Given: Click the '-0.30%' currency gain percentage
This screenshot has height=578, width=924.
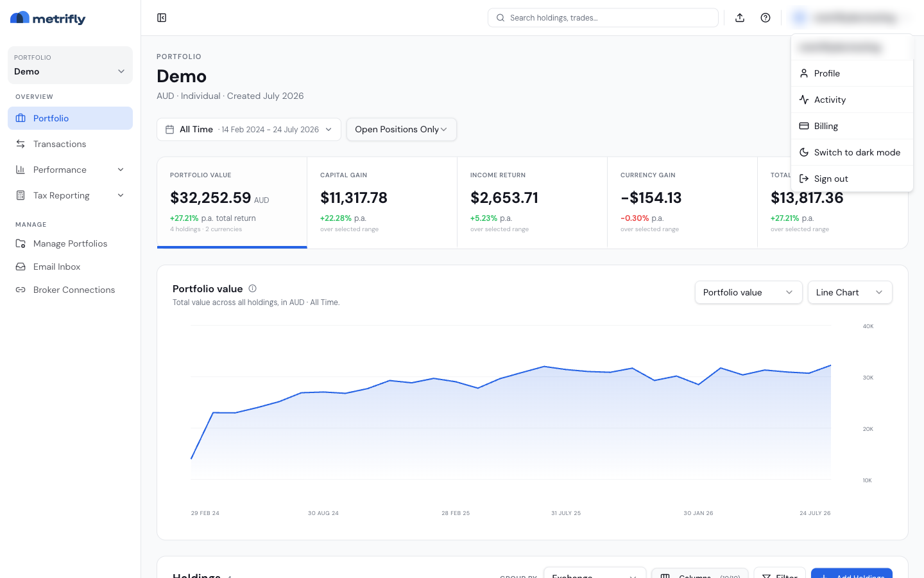Looking at the screenshot, I should [635, 218].
